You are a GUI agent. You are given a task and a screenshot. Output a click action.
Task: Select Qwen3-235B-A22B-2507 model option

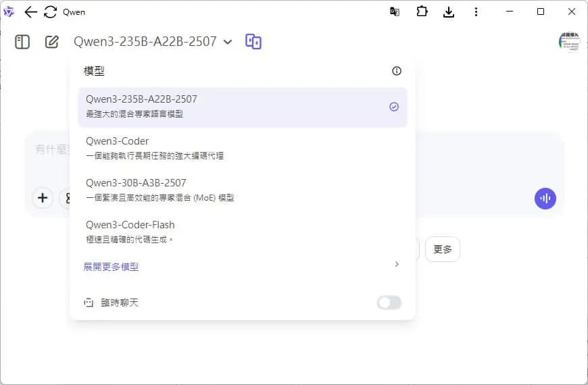(x=243, y=107)
